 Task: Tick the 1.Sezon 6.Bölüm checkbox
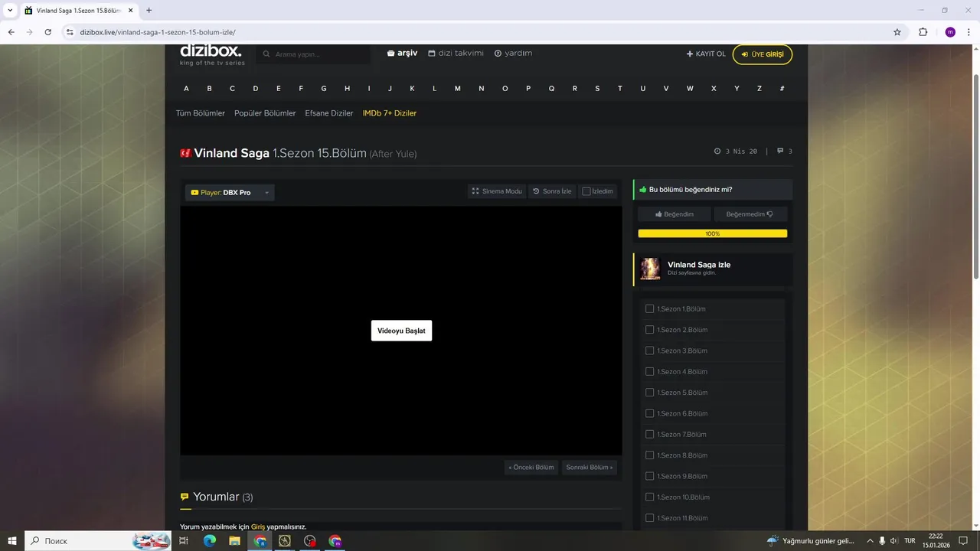point(649,413)
